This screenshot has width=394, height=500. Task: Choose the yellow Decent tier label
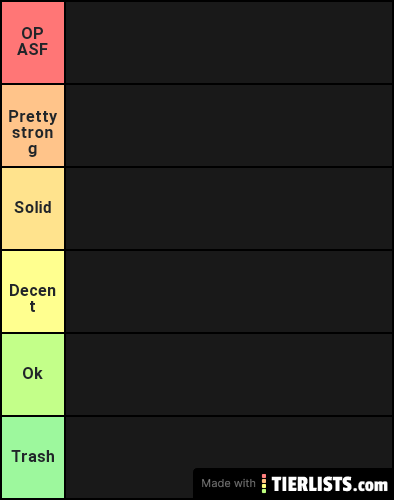point(33,291)
